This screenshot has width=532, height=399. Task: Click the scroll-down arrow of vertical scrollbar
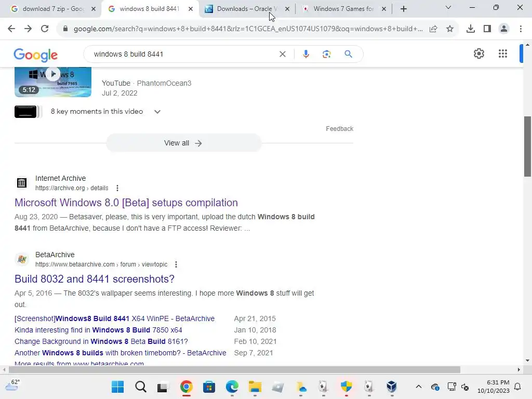coord(527,361)
